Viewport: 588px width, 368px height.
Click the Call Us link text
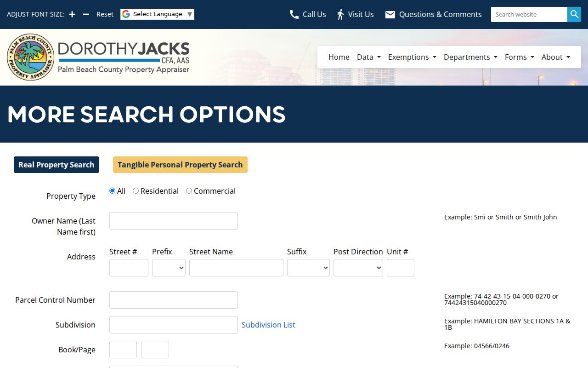tap(314, 14)
